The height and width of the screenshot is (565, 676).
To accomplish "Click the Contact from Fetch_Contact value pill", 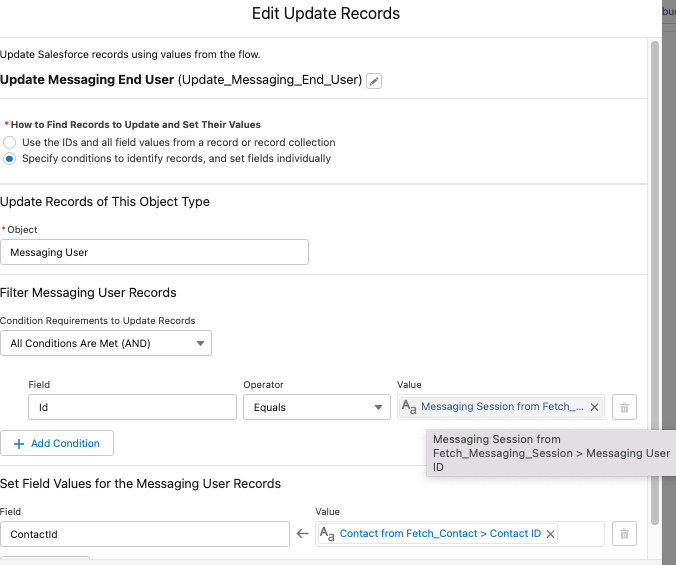I will (437, 534).
